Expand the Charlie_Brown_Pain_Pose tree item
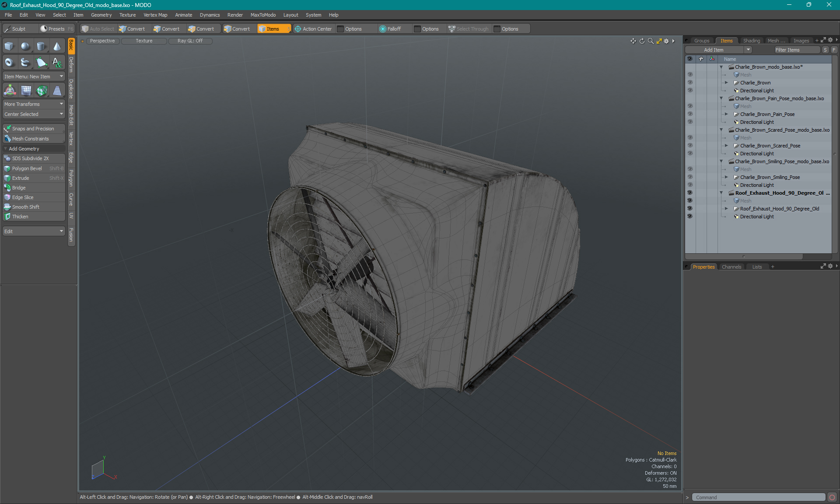 (726, 114)
